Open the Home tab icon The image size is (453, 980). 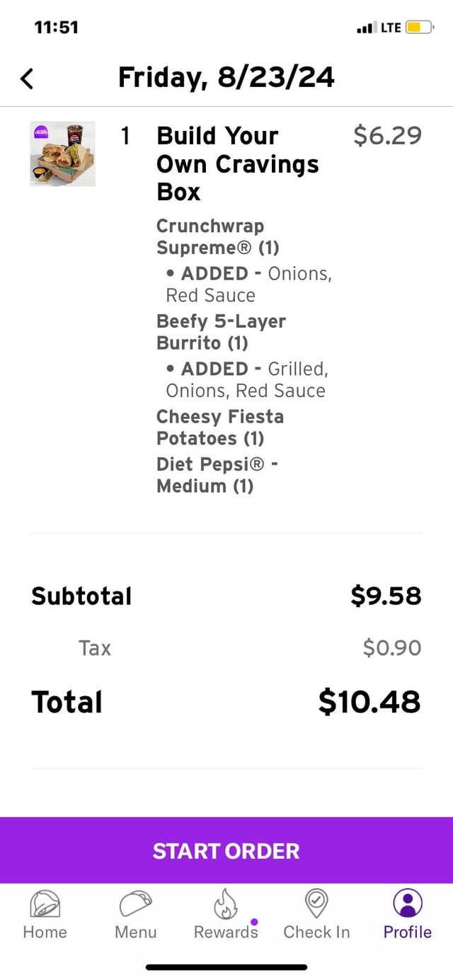[x=45, y=904]
